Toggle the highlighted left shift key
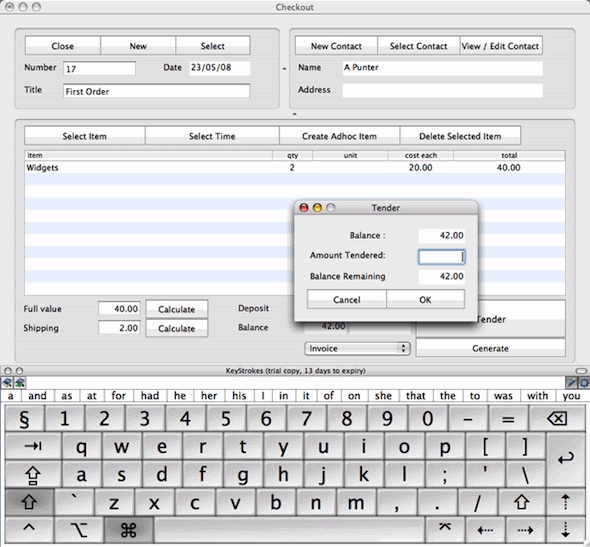 (x=29, y=502)
